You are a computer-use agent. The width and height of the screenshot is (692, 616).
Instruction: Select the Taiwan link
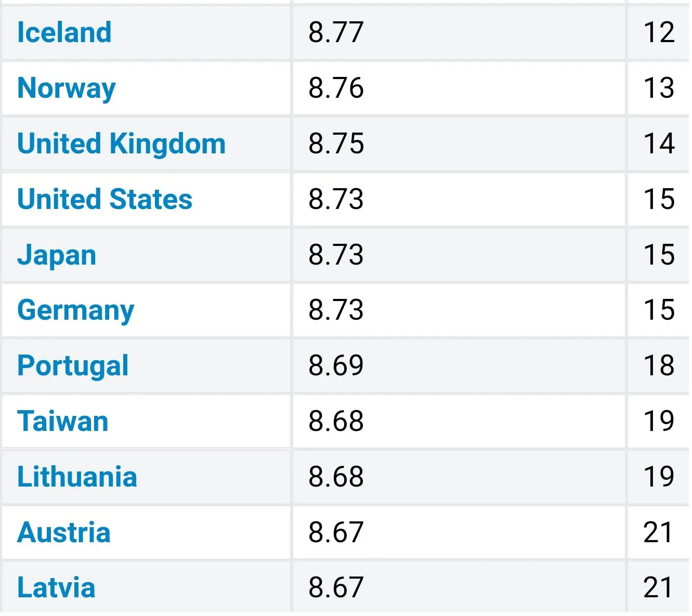click(63, 421)
